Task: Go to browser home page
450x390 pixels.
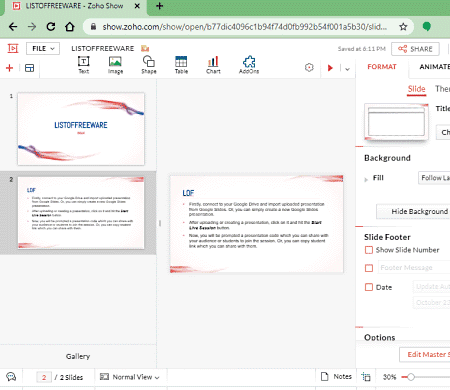Action: (70, 27)
